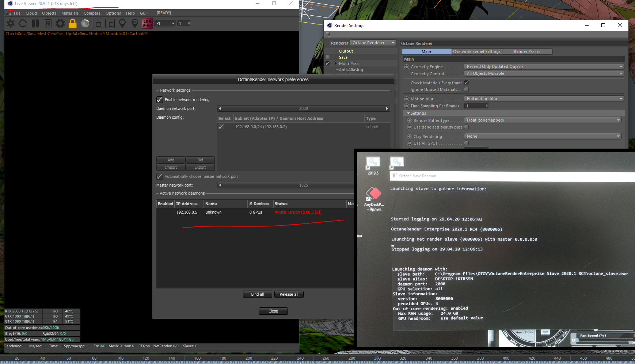Click the left arrow of daemon network port

(220, 108)
